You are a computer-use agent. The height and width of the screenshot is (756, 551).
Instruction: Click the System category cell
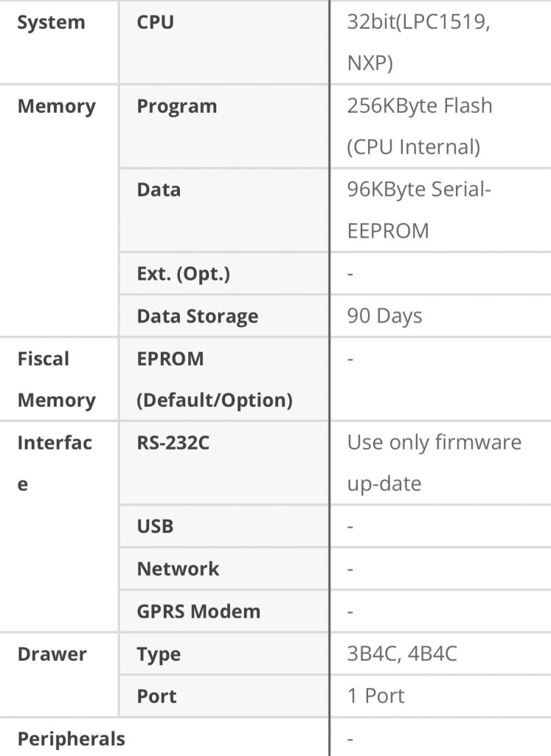pos(51,22)
